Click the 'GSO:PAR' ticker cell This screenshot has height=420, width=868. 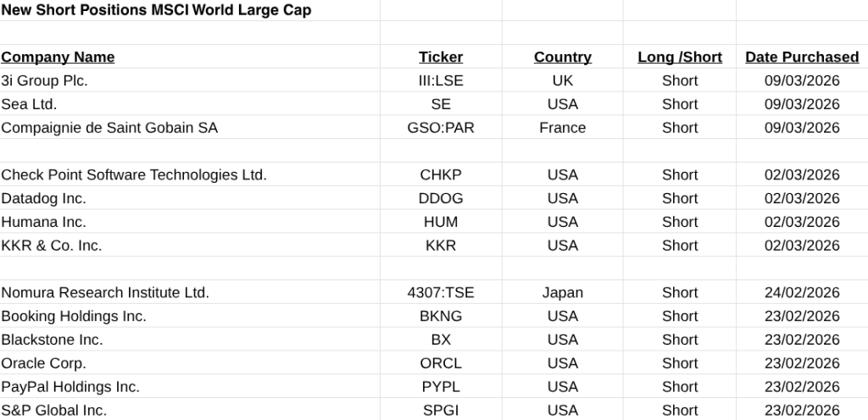[441, 128]
